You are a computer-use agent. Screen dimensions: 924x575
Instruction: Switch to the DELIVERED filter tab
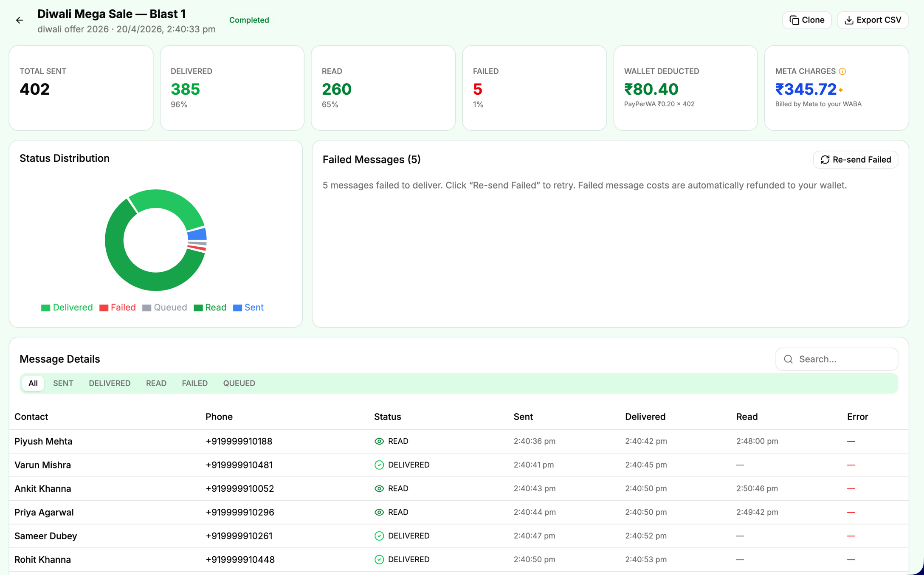point(110,383)
